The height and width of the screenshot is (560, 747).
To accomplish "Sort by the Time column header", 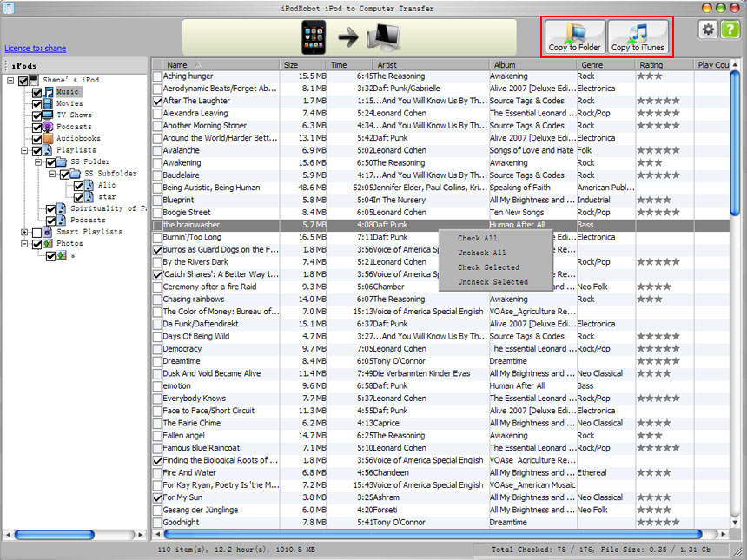I will click(349, 65).
